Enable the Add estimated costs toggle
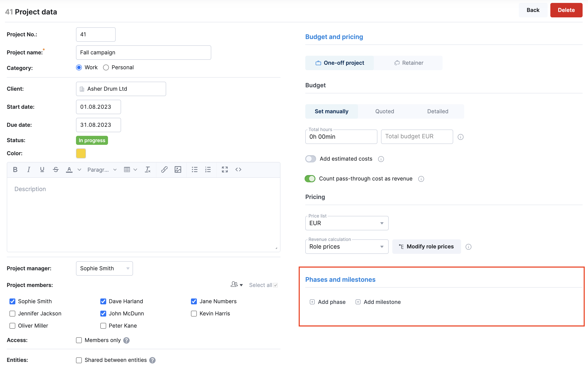The height and width of the screenshot is (370, 588). [x=310, y=159]
